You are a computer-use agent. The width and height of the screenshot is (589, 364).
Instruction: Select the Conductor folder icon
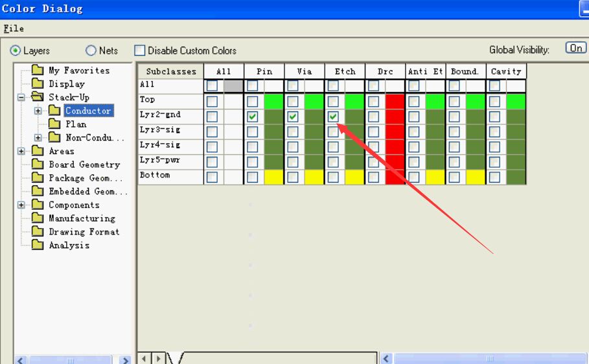click(x=54, y=111)
